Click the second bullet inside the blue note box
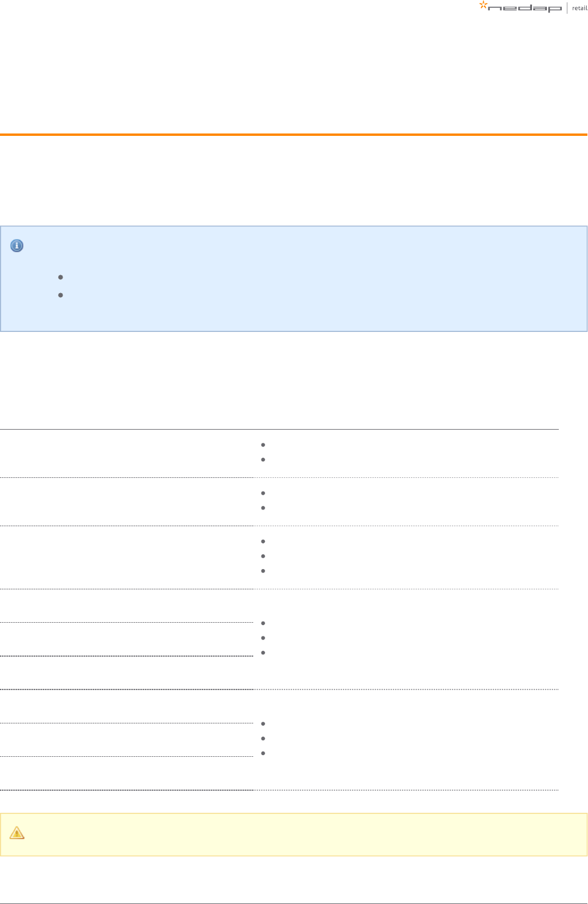588x904 pixels. [61, 295]
